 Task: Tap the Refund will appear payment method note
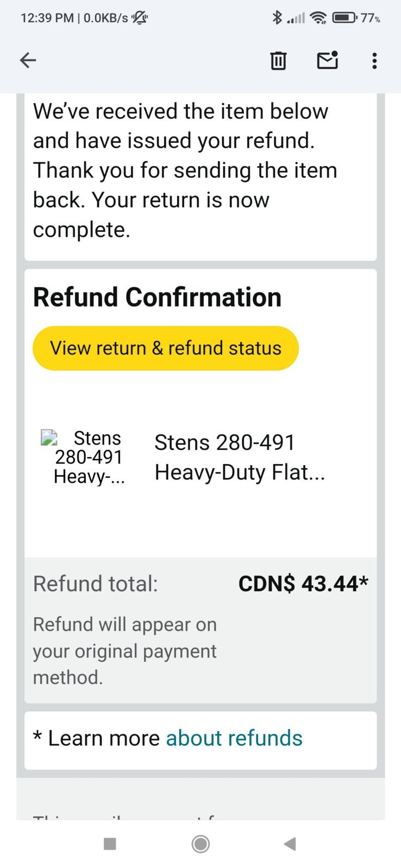click(125, 650)
